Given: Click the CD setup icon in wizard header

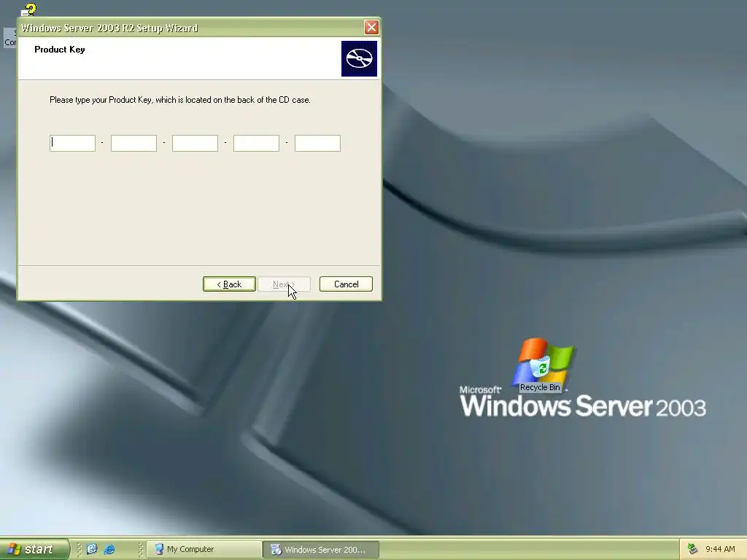Looking at the screenshot, I should point(359,58).
